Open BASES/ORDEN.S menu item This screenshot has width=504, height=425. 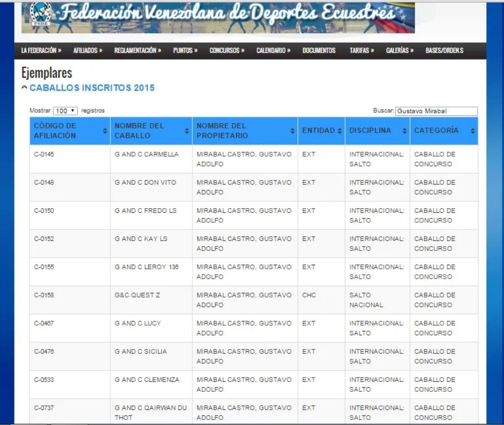tap(444, 50)
